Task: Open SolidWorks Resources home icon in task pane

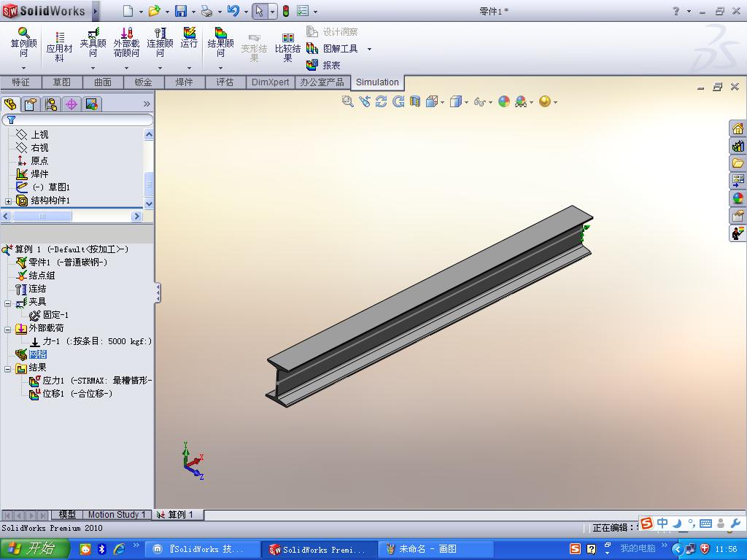Action: 738,128
